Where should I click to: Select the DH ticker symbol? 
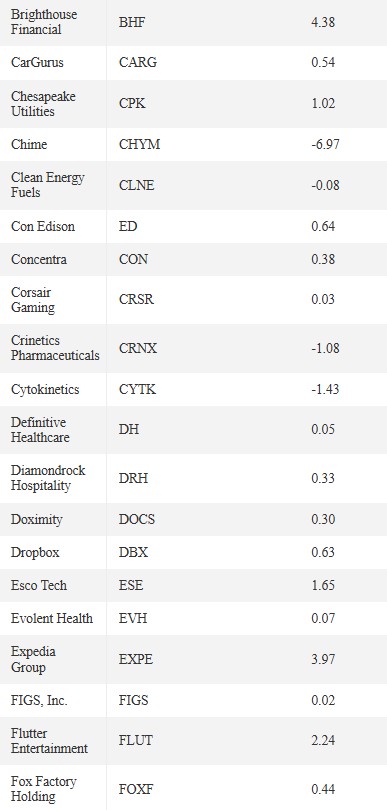(x=129, y=430)
